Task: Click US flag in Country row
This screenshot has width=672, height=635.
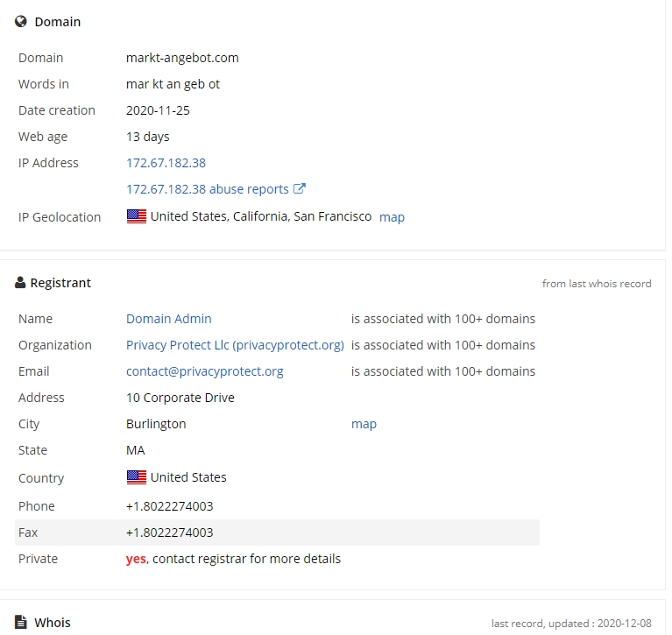Action: click(x=137, y=477)
